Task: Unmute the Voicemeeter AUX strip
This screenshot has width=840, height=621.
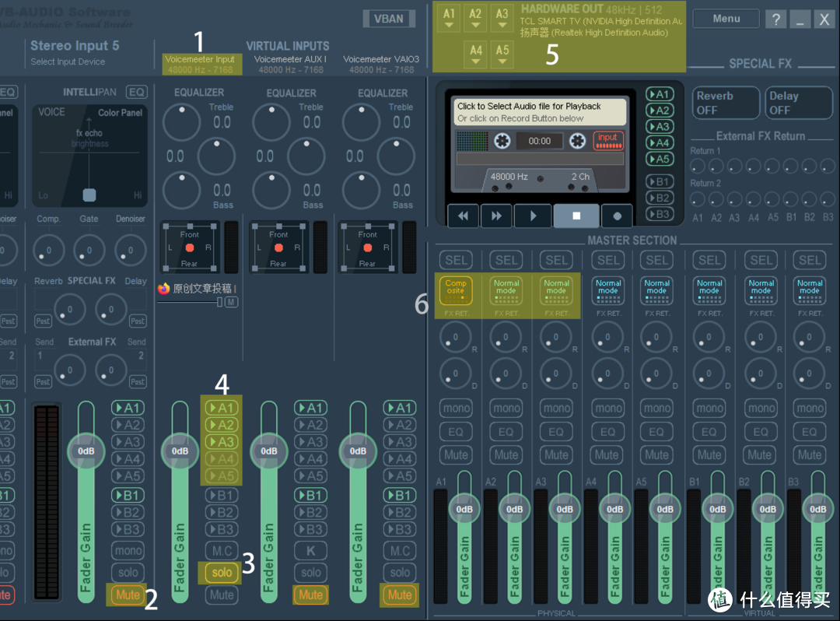Action: point(310,595)
